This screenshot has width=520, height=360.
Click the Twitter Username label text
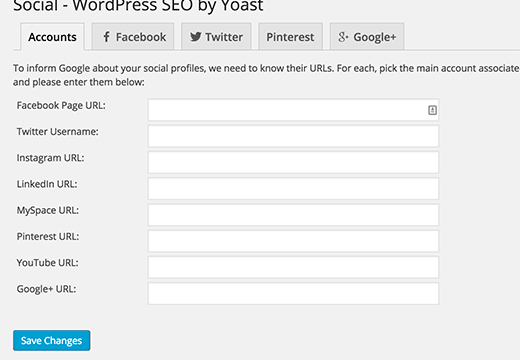pyautogui.click(x=58, y=132)
